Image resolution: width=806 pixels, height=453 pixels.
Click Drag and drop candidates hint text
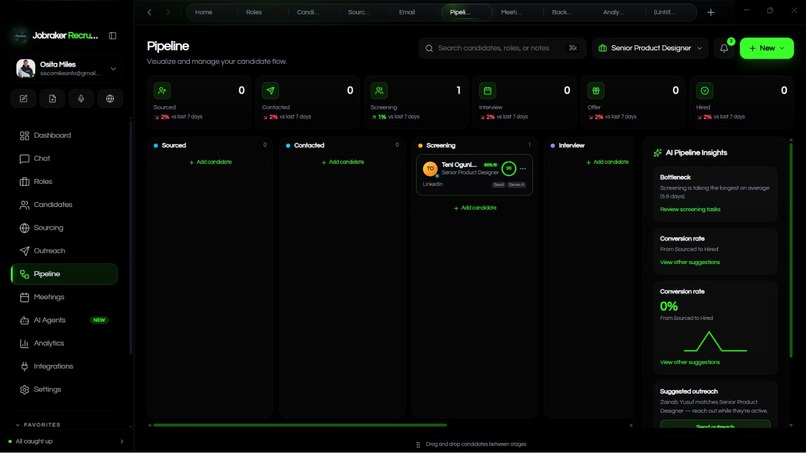click(x=476, y=444)
